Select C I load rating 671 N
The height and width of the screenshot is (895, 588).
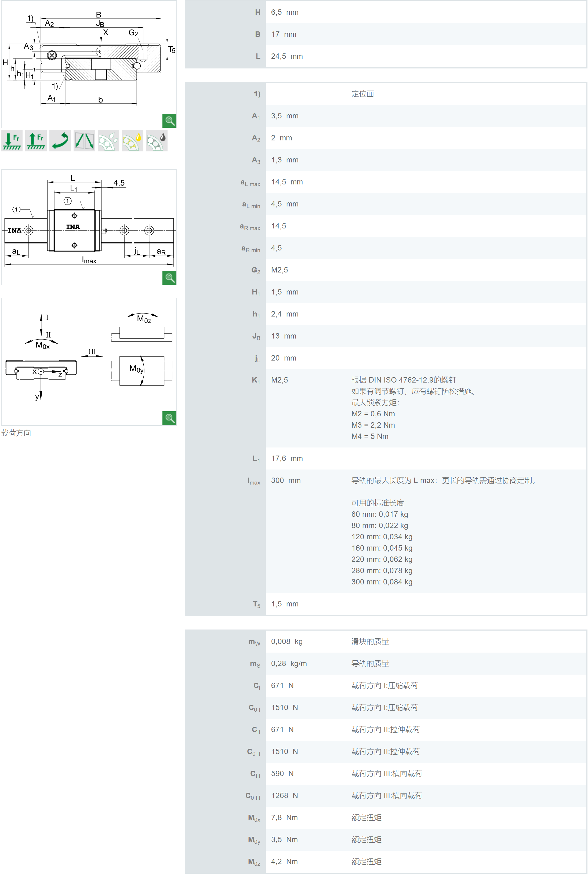point(282,686)
